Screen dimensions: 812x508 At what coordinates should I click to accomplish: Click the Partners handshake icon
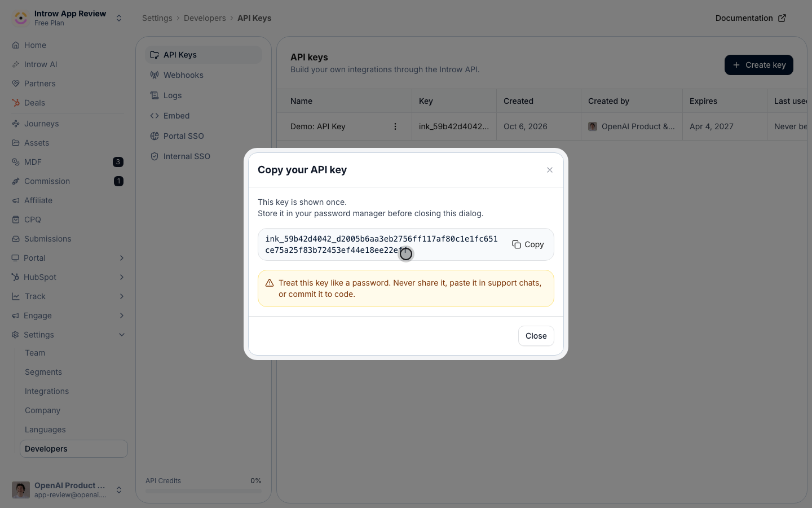click(x=16, y=84)
